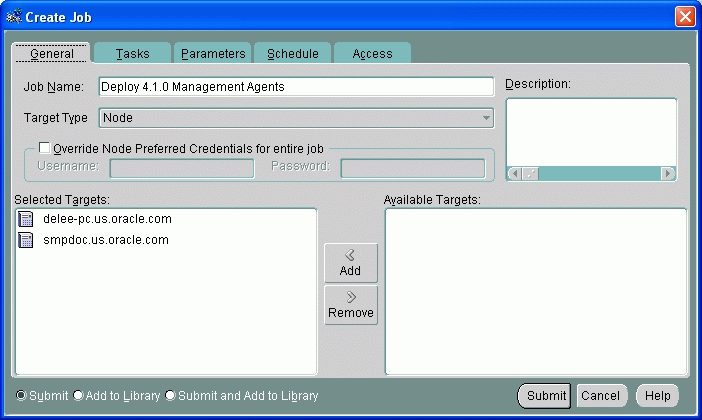The width and height of the screenshot is (702, 420).
Task: Click the Cancel button
Action: click(600, 396)
